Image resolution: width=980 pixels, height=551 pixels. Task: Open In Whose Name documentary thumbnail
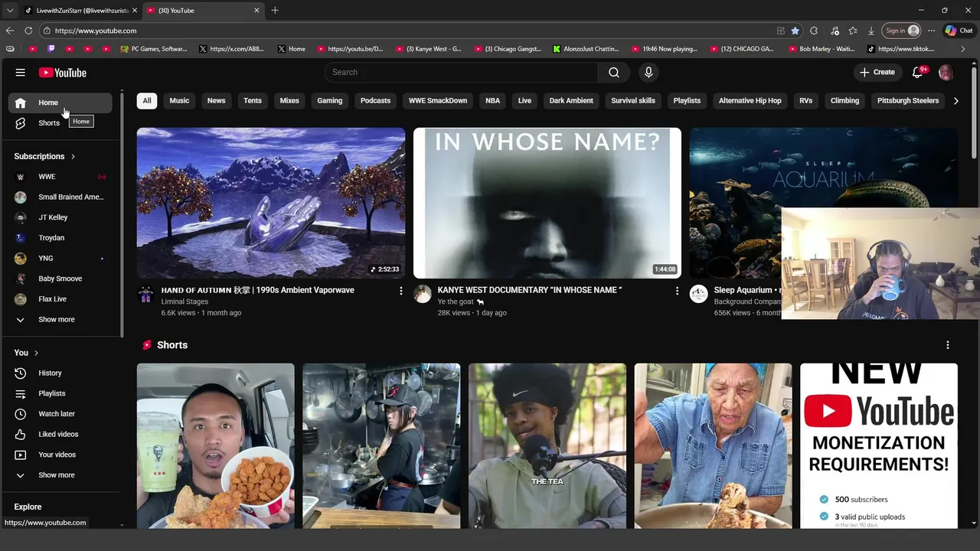[x=547, y=203]
